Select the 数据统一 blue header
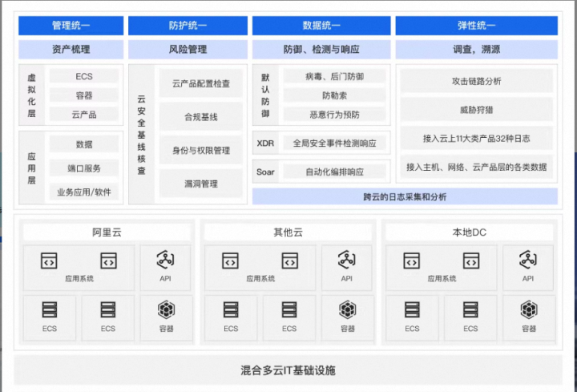Screen dimensions: 577x392 point(321,26)
